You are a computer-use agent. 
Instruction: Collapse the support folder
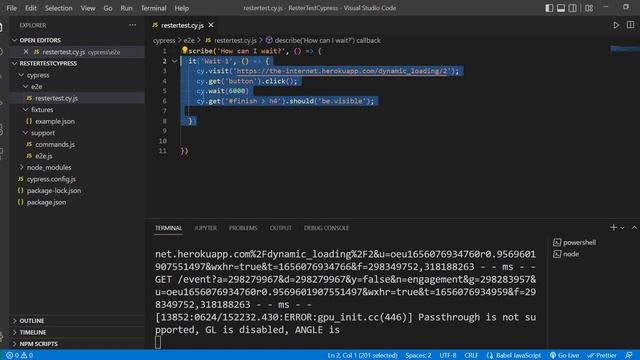(42, 133)
